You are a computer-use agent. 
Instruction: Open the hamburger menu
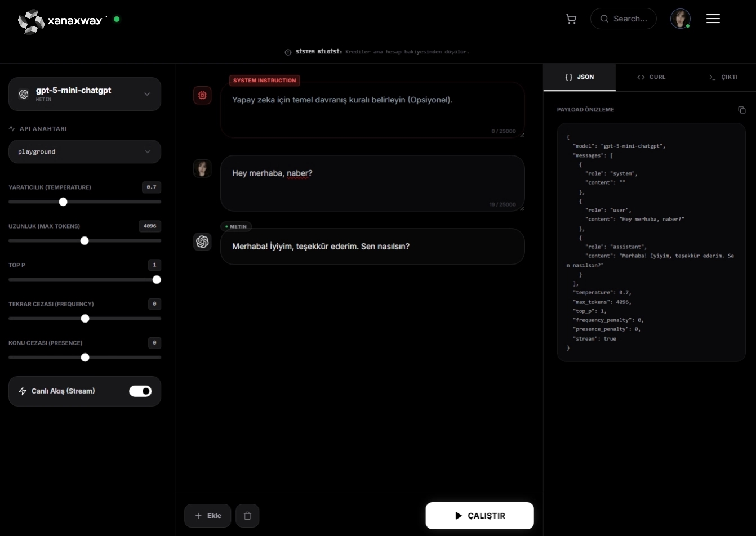[x=713, y=19]
